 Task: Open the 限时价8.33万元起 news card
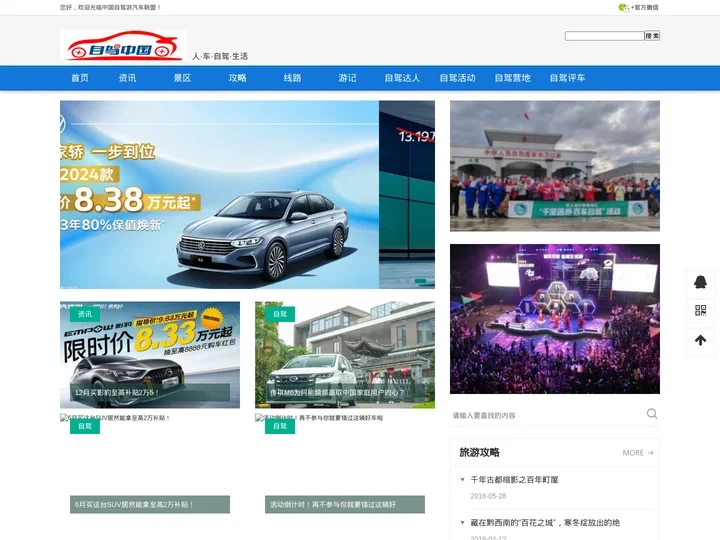tap(150, 354)
